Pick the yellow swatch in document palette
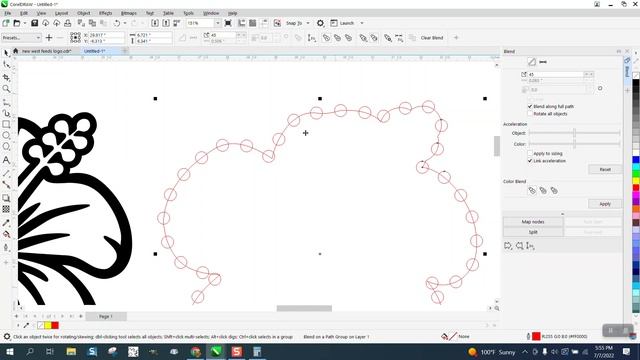640x360 pixels. click(x=48, y=325)
